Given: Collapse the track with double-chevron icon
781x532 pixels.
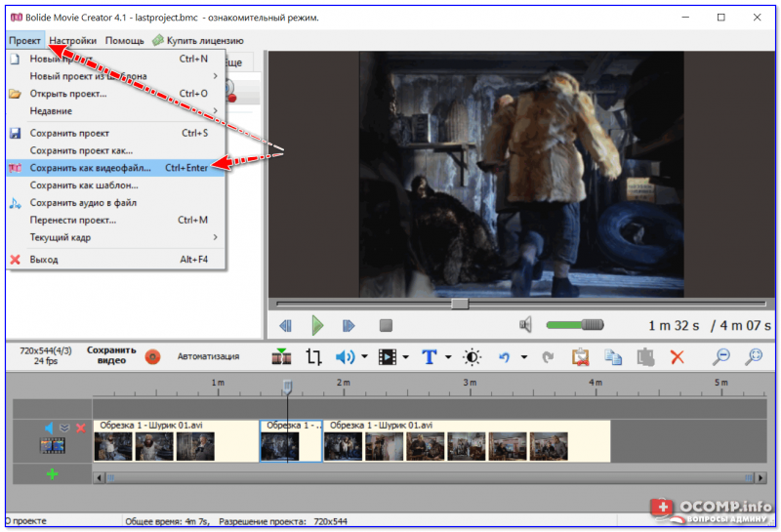Looking at the screenshot, I should click(64, 428).
